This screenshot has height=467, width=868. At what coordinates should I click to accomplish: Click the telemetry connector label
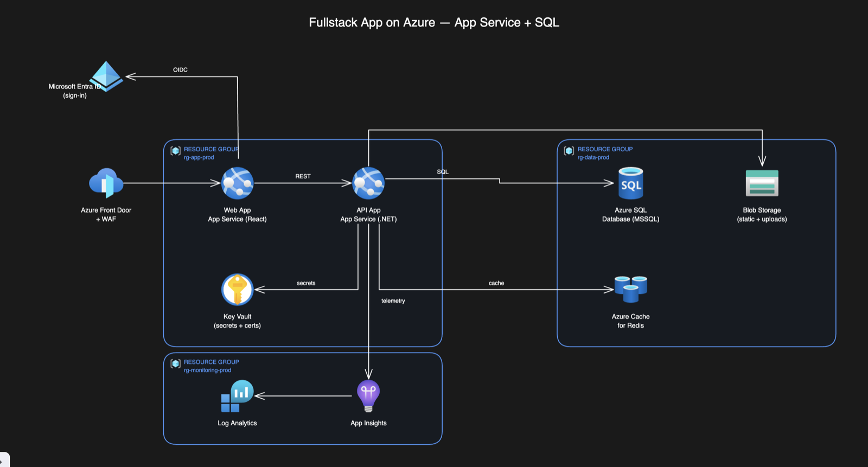393,301
